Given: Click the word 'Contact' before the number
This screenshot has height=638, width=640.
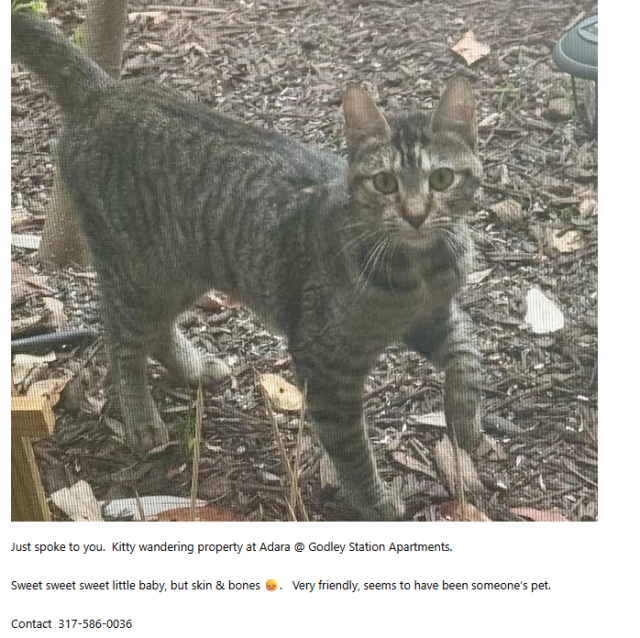Looking at the screenshot, I should click(31, 624).
